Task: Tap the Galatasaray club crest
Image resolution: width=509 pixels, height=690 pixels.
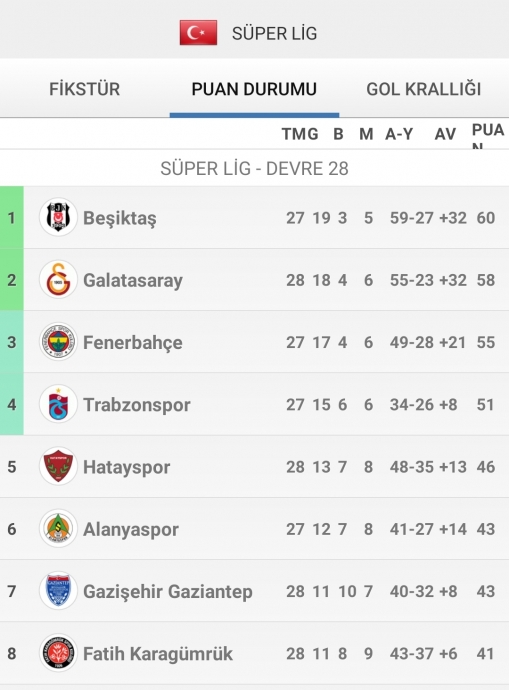Action: point(58,279)
